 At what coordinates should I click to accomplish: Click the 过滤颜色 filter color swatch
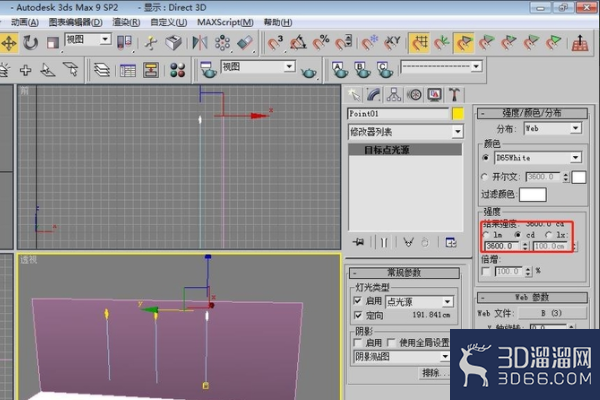(532, 194)
